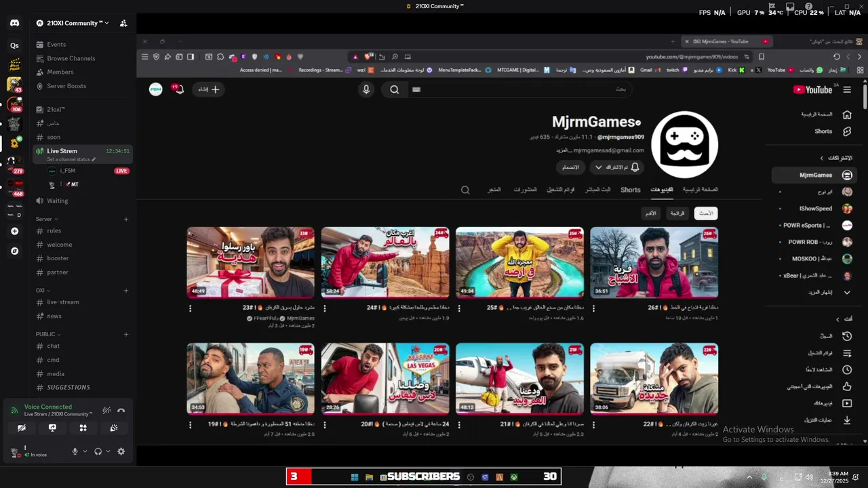868x488 pixels.
Task: Open the YouTube guide hamburger menu
Action: 846,89
